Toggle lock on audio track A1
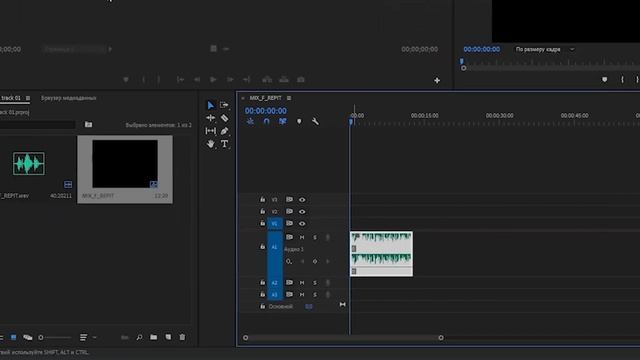This screenshot has height=360, width=640. pos(262,247)
